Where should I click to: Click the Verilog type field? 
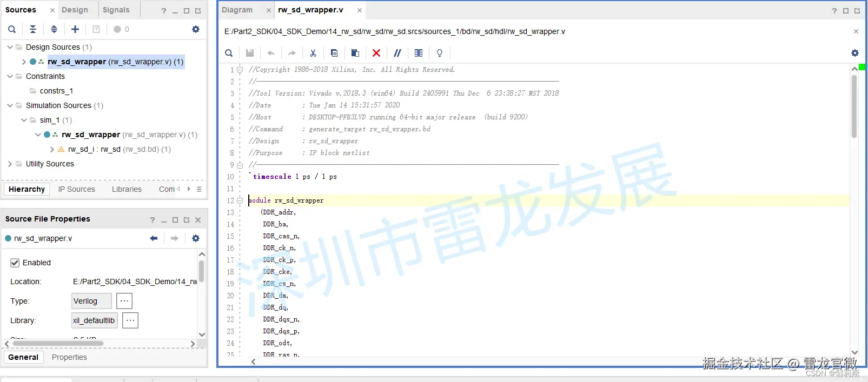(91, 301)
